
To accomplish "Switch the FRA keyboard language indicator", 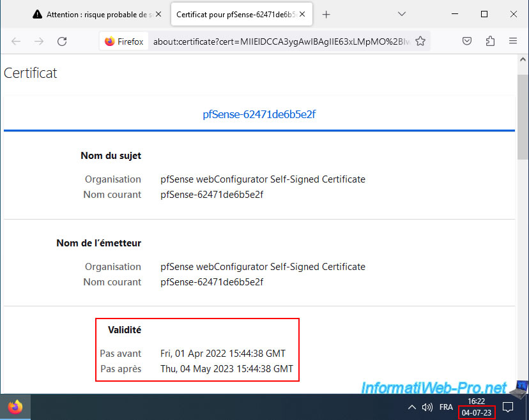I will coord(446,407).
